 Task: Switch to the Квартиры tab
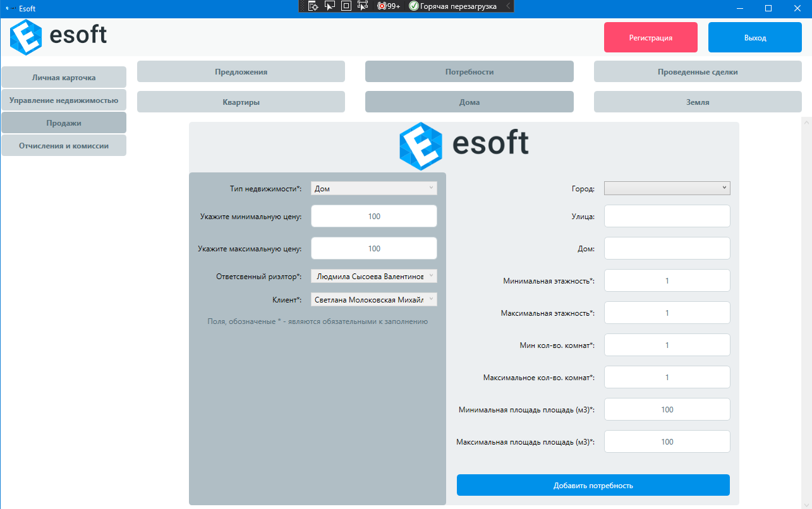pyautogui.click(x=241, y=101)
